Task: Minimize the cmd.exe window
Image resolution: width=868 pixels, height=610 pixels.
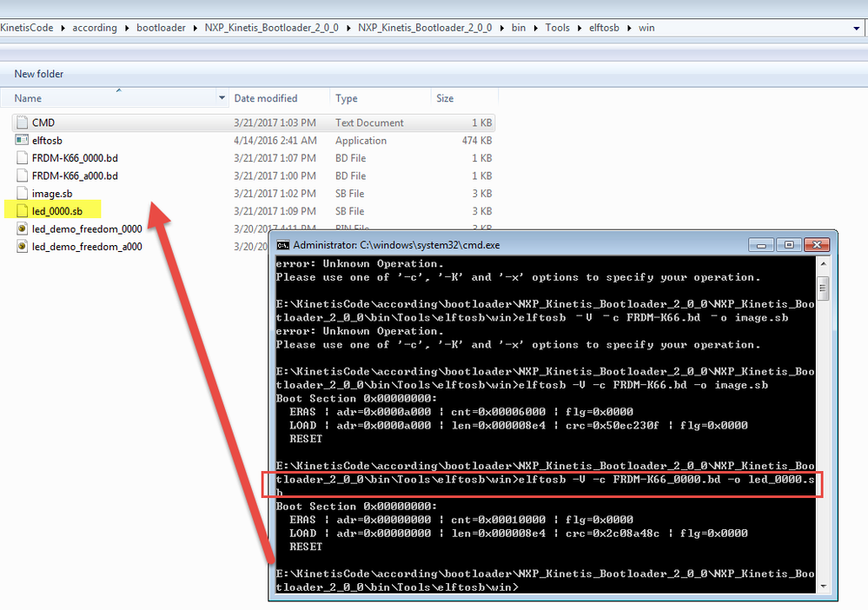Action: (761, 245)
